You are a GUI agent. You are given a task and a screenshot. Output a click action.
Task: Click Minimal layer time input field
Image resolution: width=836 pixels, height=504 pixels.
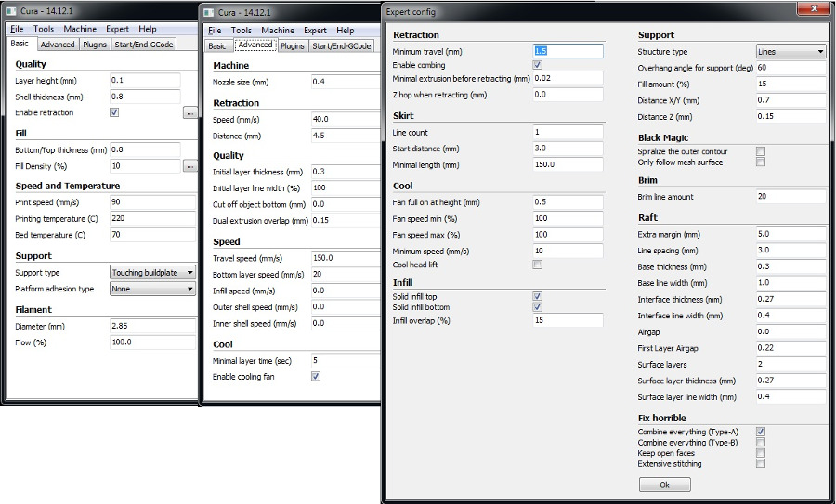pos(346,361)
